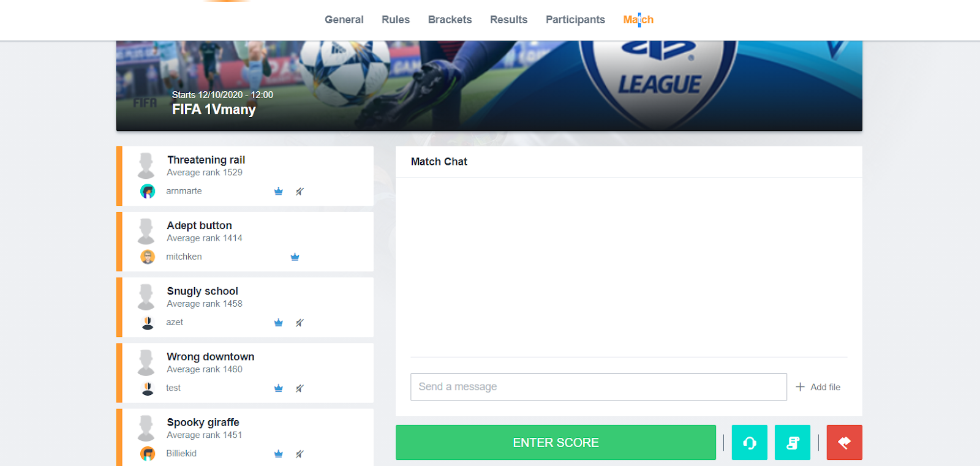Toggle the mute icon for Billiekid
The image size is (980, 466).
(x=300, y=454)
